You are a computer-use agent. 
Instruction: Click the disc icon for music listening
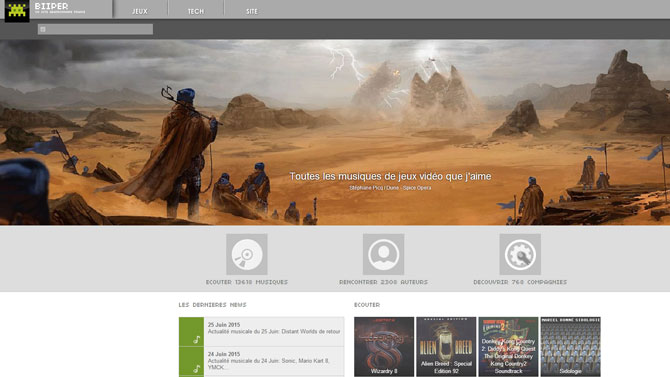pos(247,254)
